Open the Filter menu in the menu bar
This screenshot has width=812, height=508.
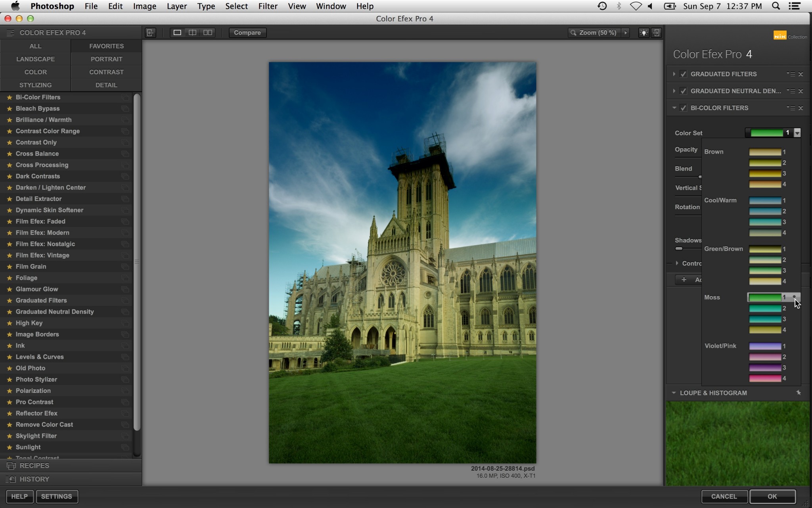268,6
